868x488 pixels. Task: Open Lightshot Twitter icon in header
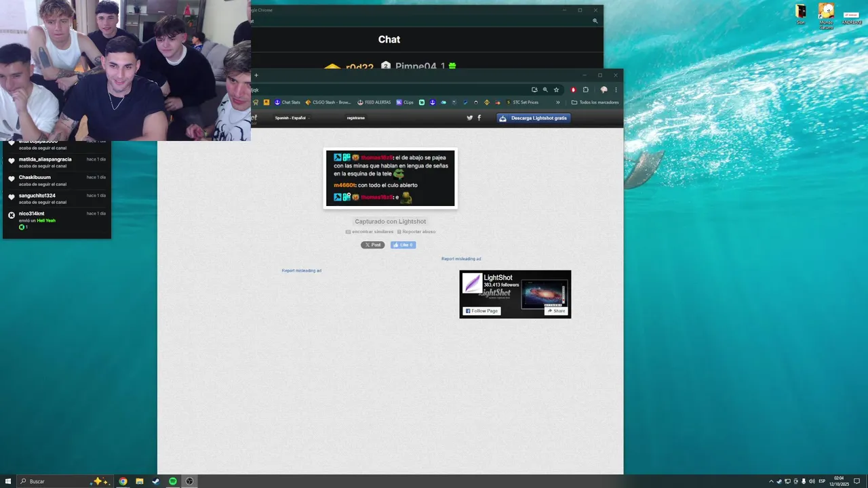(470, 118)
